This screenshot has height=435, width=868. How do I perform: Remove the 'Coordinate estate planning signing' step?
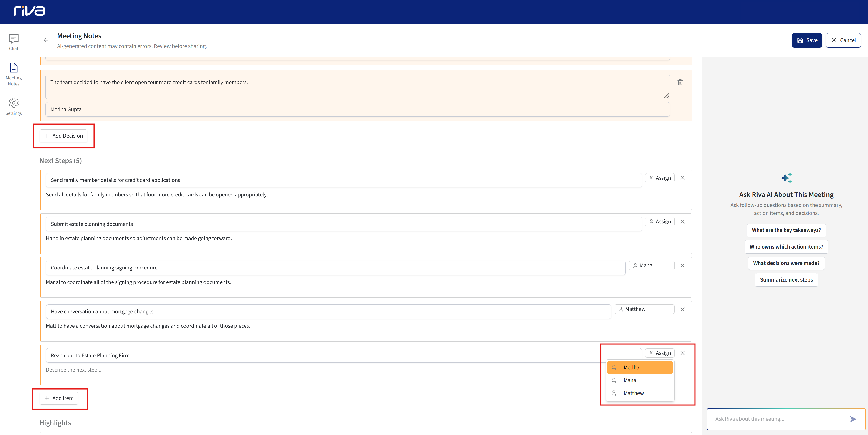(682, 266)
